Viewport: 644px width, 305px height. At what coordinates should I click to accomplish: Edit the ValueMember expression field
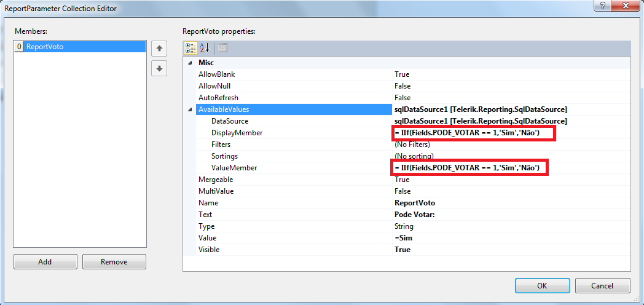511,168
